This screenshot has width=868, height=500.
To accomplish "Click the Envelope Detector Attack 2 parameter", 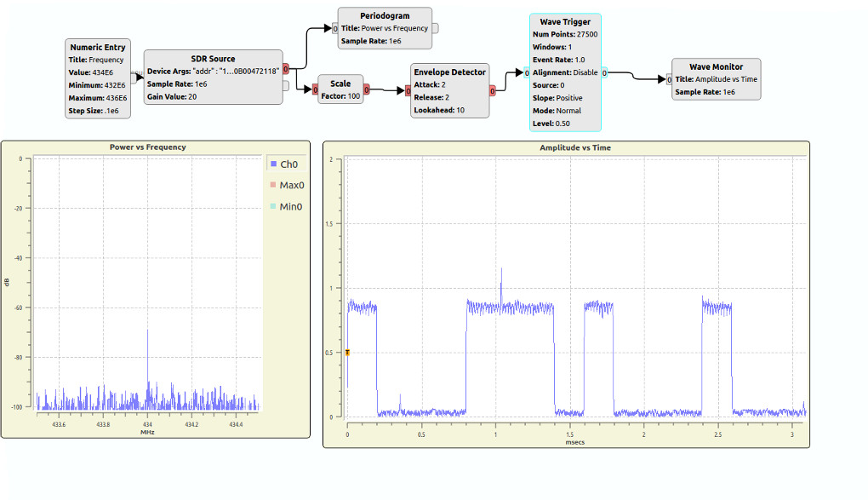I will point(430,85).
